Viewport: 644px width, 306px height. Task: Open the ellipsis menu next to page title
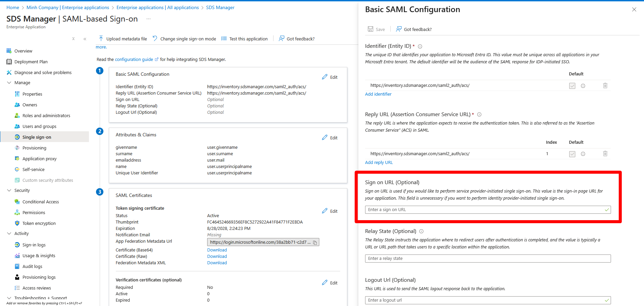(149, 19)
